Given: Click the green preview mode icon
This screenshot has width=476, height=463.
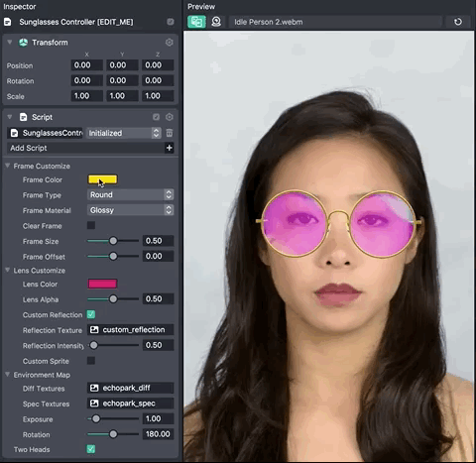Looking at the screenshot, I should click(196, 22).
